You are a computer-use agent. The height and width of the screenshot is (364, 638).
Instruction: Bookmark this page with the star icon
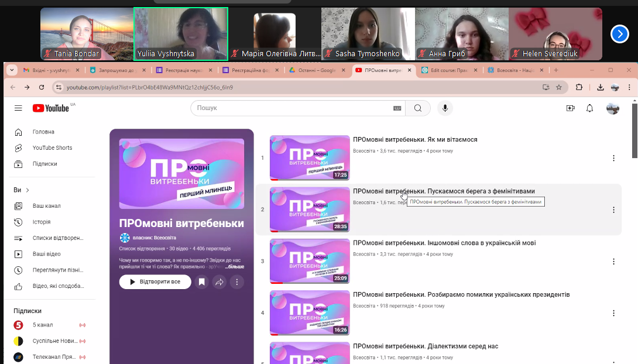pos(559,87)
